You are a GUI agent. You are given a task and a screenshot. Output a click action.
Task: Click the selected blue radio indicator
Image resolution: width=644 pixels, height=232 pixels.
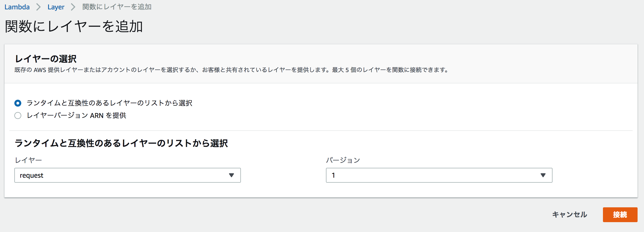pyautogui.click(x=18, y=103)
